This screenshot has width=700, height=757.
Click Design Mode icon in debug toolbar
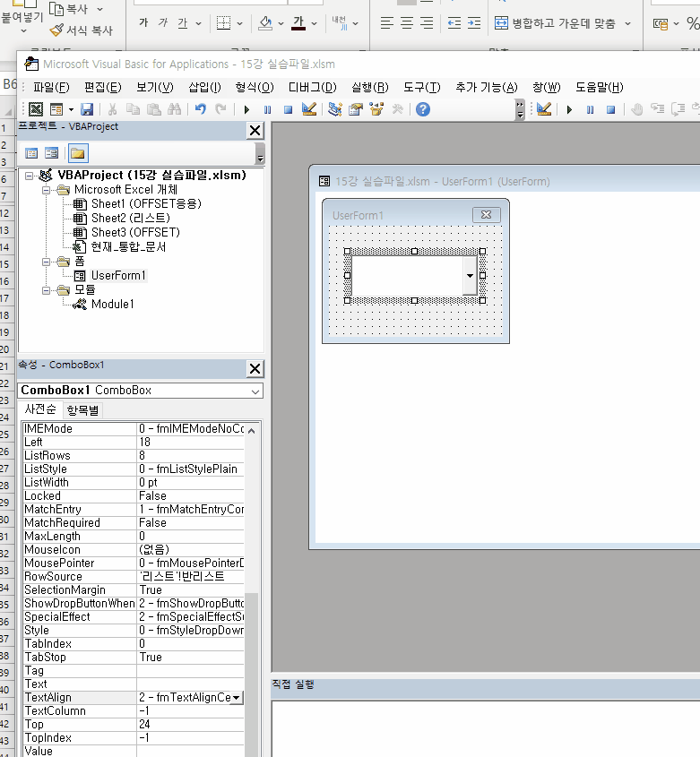[x=544, y=109]
